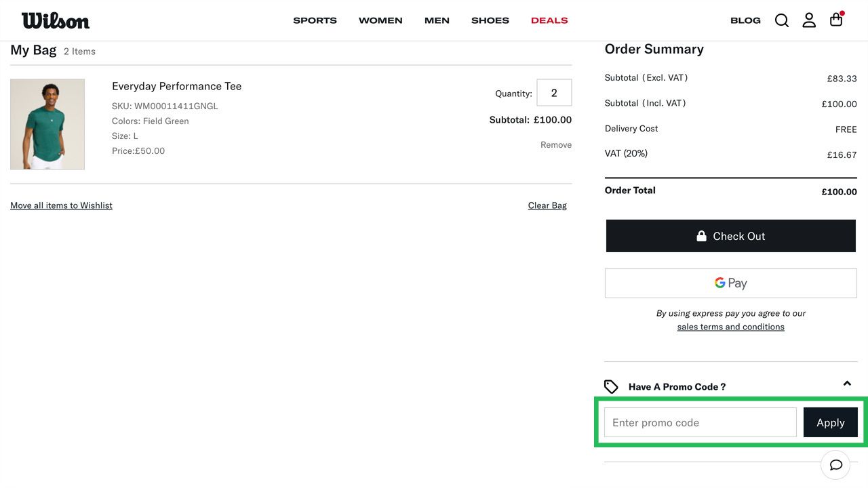Image resolution: width=868 pixels, height=488 pixels.
Task: Open the search magnifier icon
Action: click(x=782, y=20)
